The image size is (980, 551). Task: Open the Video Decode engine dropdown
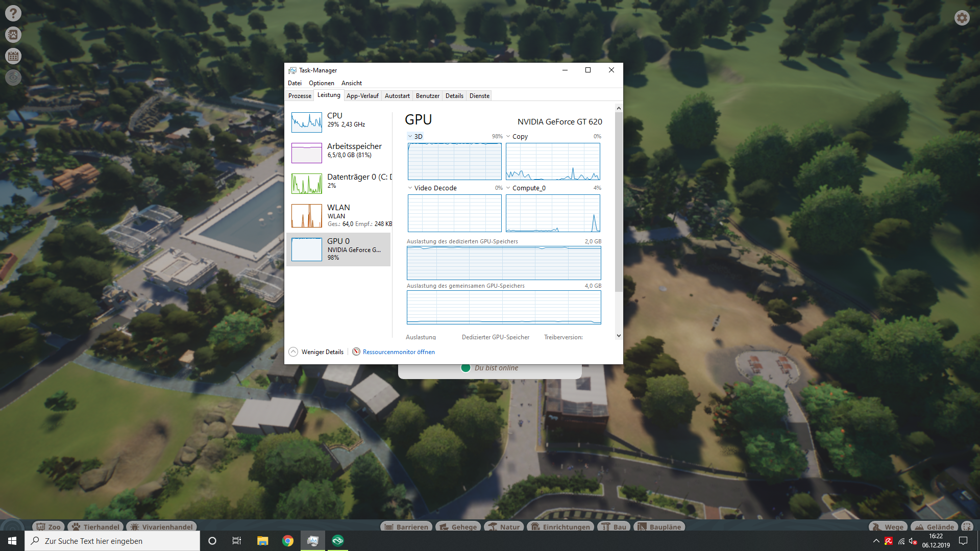click(432, 188)
